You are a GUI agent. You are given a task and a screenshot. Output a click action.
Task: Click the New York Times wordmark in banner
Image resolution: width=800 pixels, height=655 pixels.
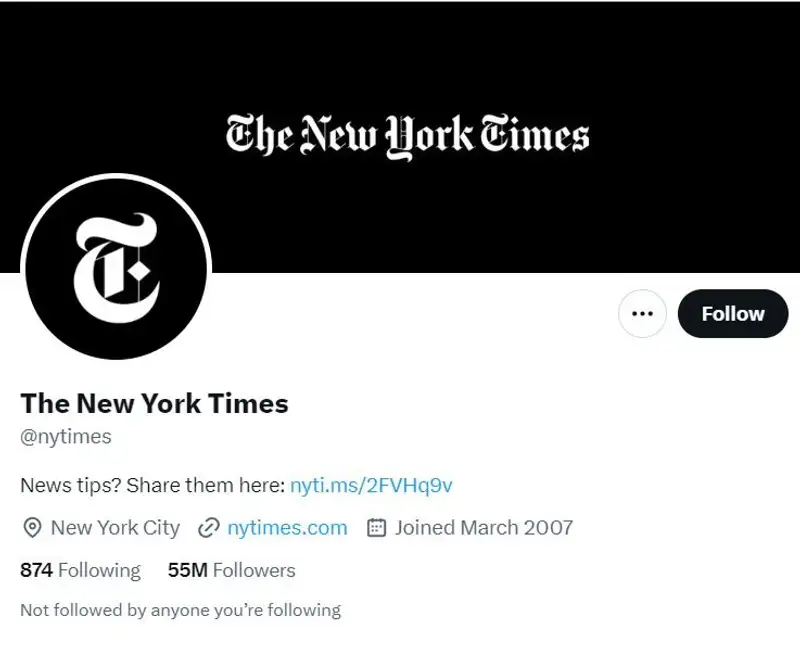coord(407,135)
